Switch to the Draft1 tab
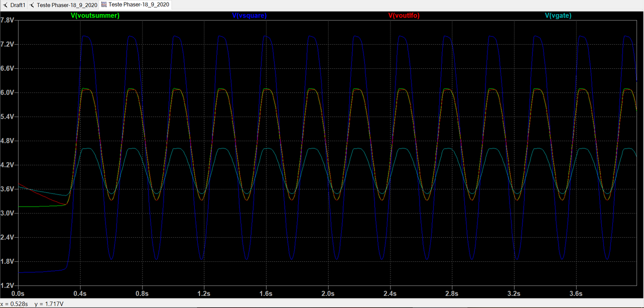This screenshot has width=644, height=308. [14, 5]
